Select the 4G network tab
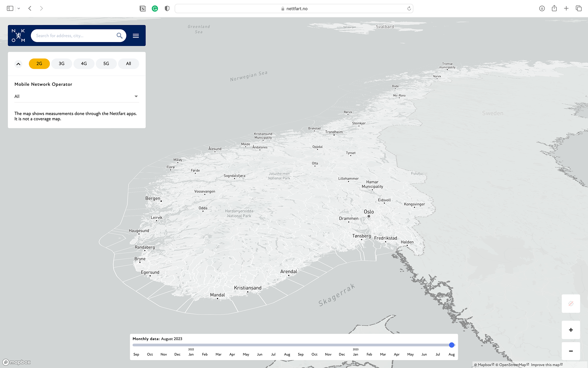The image size is (588, 368). click(x=84, y=63)
